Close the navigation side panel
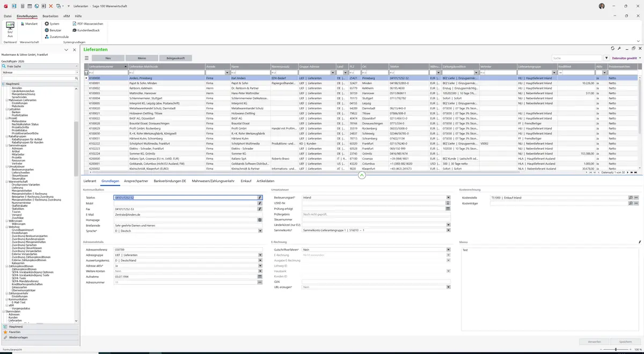This screenshot has height=354, width=644. click(x=74, y=49)
